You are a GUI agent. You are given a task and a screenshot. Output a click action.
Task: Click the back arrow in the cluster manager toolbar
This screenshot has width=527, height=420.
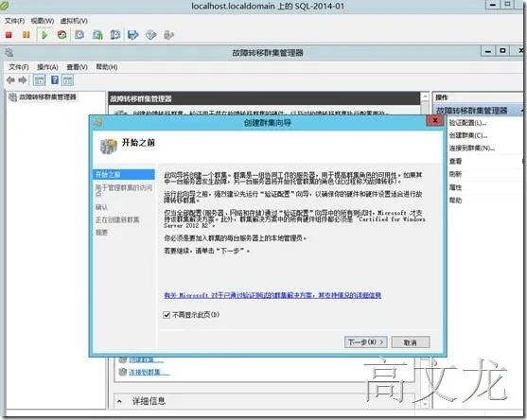point(10,80)
